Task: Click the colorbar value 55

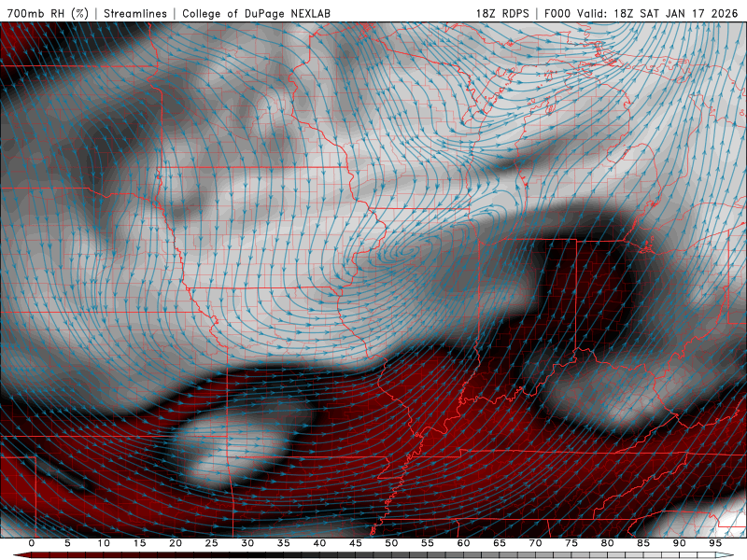Action: pyautogui.click(x=428, y=543)
